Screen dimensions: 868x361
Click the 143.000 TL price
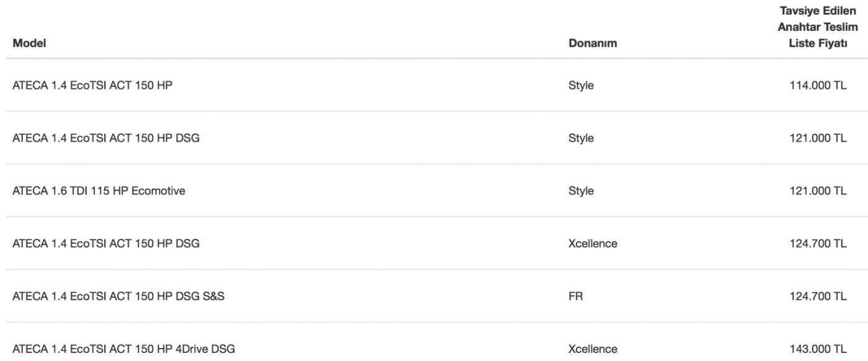tap(818, 349)
